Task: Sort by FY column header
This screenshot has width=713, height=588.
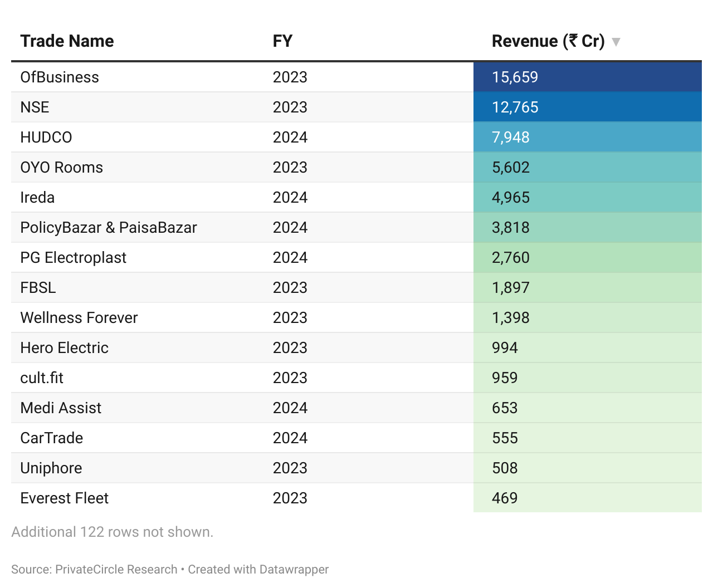Action: point(282,41)
